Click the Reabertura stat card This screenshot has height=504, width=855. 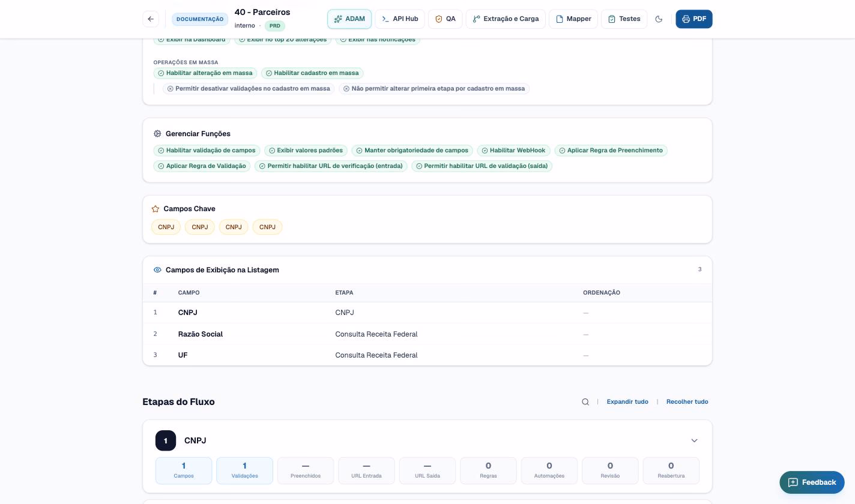[671, 471]
